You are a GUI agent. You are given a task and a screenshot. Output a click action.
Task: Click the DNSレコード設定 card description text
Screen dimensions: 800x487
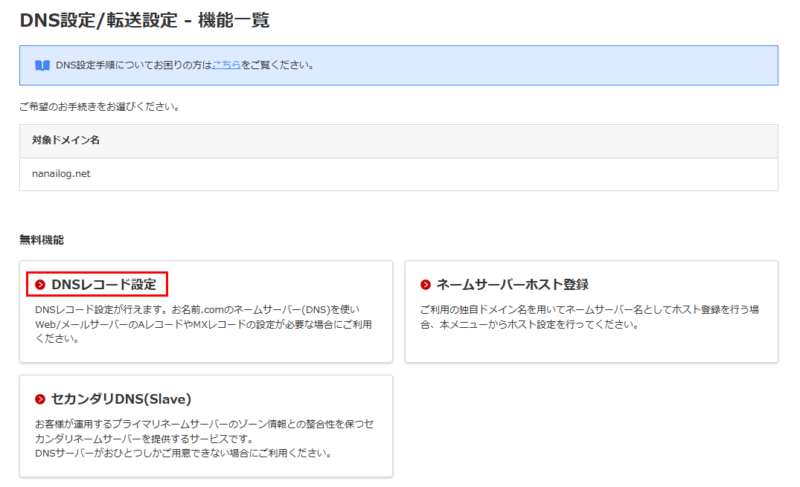[x=190, y=324]
